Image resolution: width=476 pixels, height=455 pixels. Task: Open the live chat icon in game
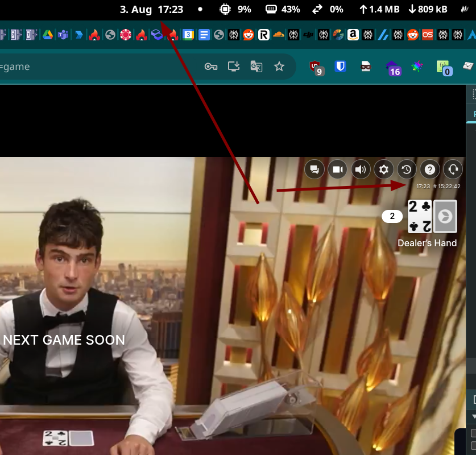pyautogui.click(x=314, y=169)
